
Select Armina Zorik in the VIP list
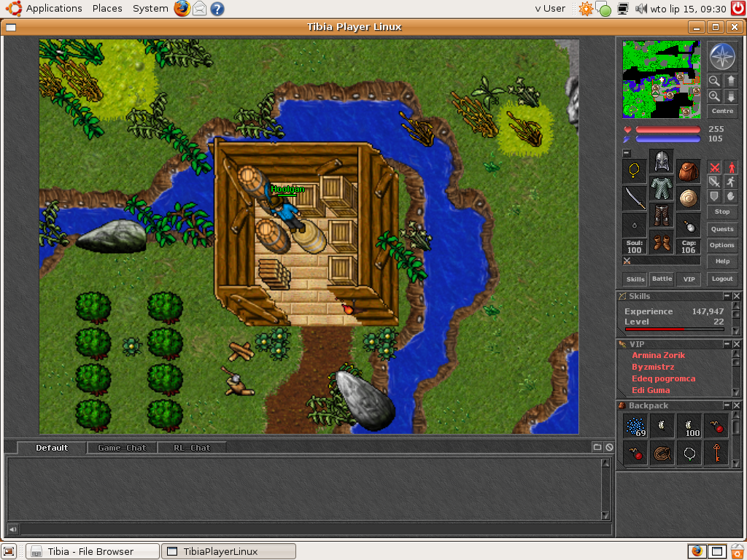point(659,355)
